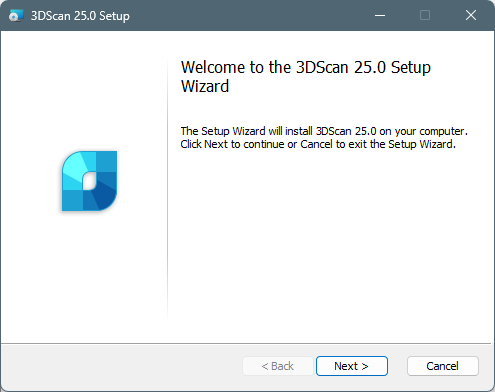The width and height of the screenshot is (495, 392).
Task: Click the "3DScan 25.0 Setup" window title
Action: (80, 16)
